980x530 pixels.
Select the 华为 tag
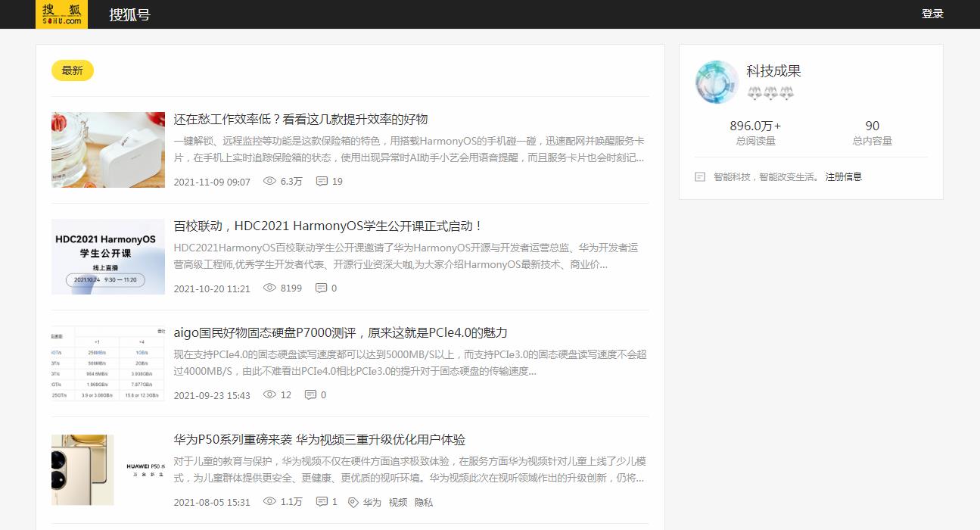point(372,502)
